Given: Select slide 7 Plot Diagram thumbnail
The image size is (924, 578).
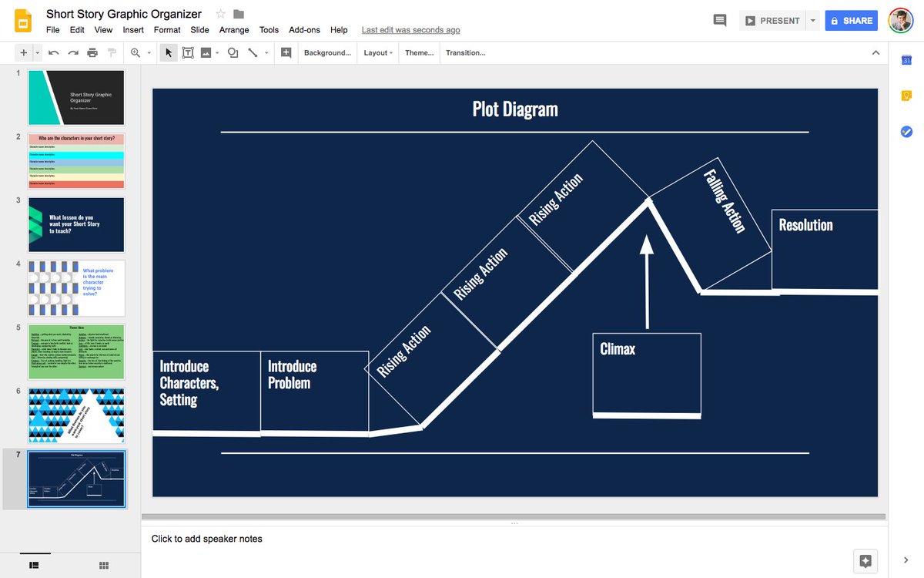Looking at the screenshot, I should (76, 479).
